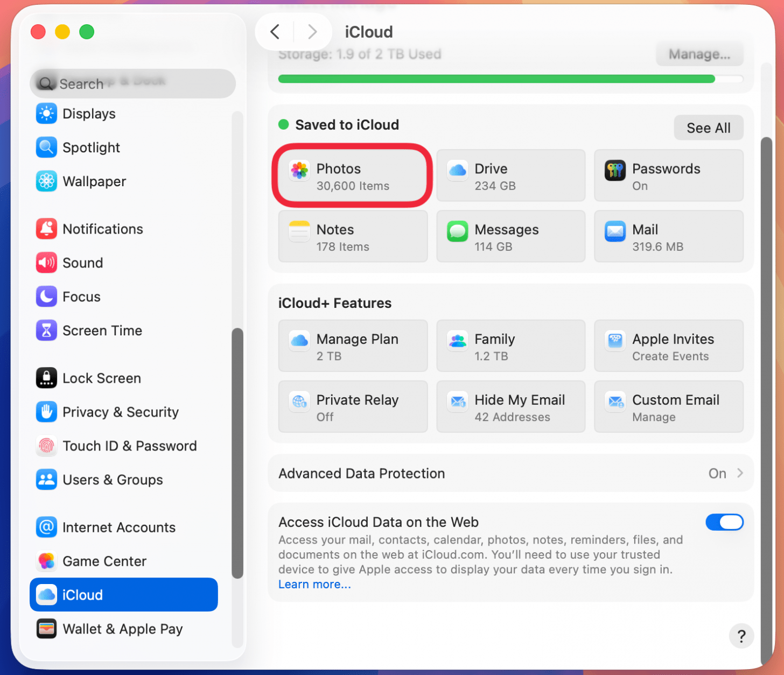Screen dimensions: 784x675
Task: Click the Family sharing icon
Action: coord(458,341)
